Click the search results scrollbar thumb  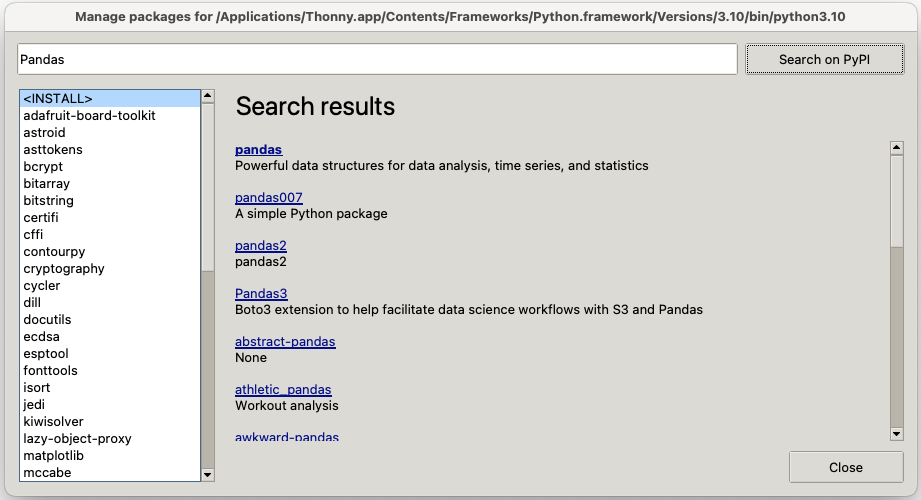[x=896, y=201]
